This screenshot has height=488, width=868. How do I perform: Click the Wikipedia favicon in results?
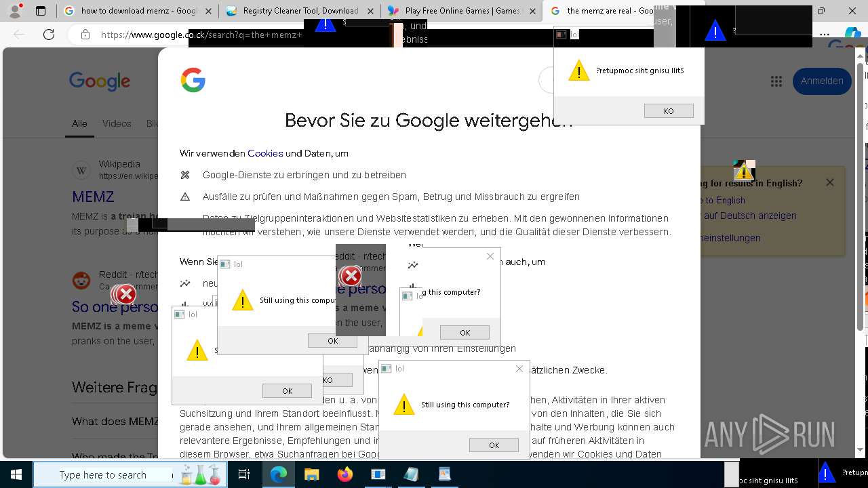pos(81,169)
